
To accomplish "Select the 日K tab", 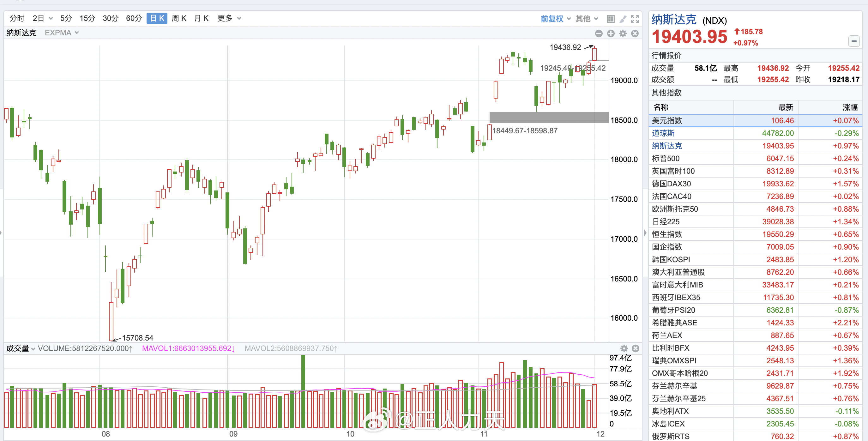I will tap(157, 18).
